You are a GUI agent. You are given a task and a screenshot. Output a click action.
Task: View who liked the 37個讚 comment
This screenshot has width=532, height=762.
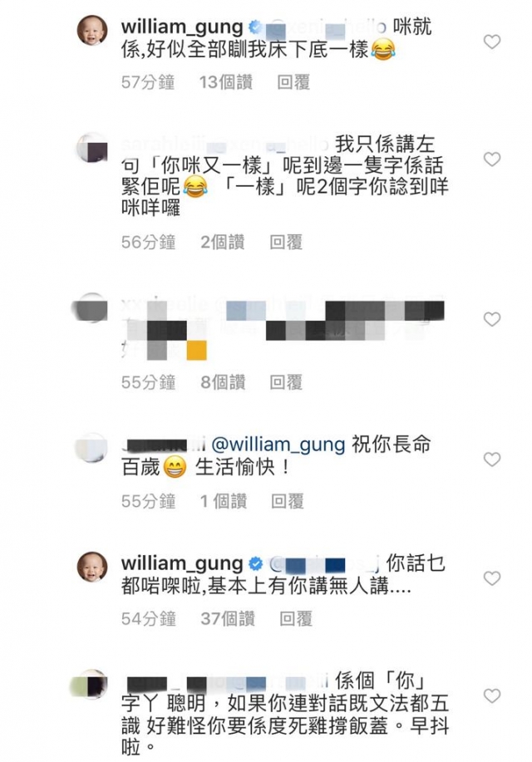tap(228, 618)
